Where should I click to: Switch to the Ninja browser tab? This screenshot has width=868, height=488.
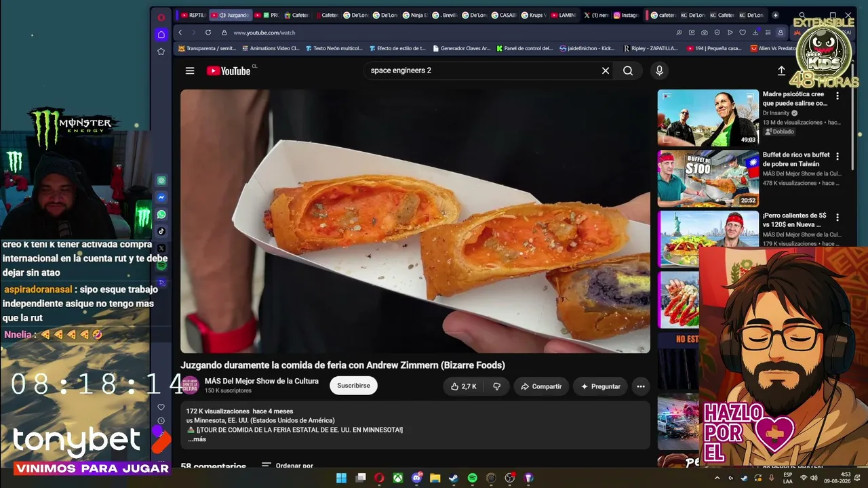tap(414, 15)
